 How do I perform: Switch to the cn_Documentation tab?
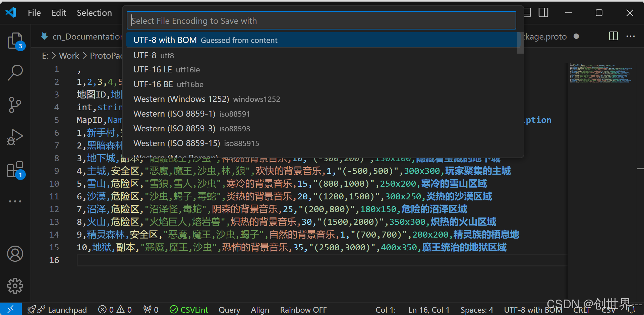[81, 36]
